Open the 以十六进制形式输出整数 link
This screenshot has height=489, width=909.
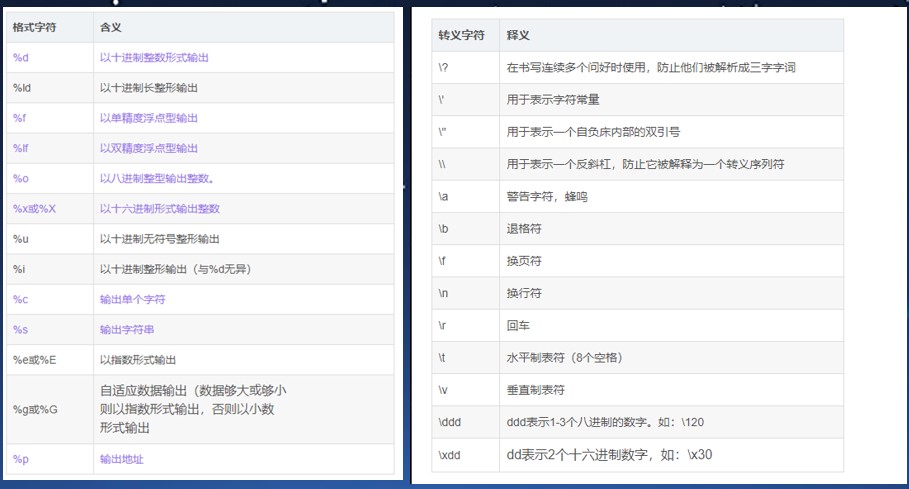pos(159,208)
